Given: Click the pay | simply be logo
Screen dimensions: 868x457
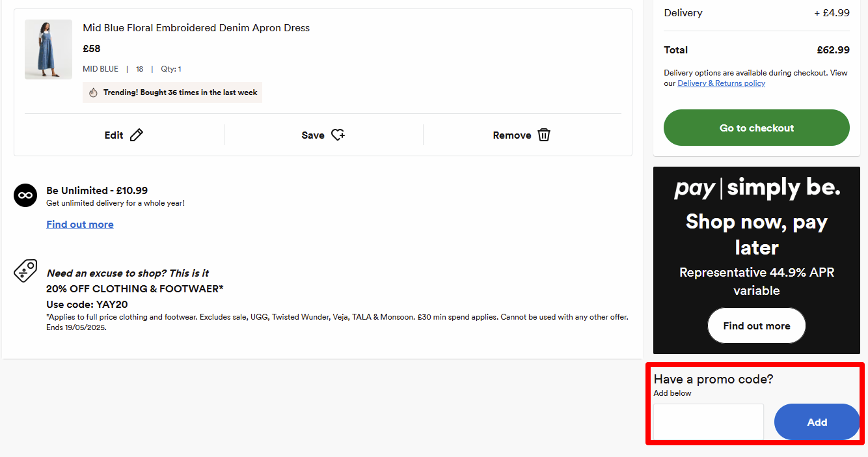Looking at the screenshot, I should [756, 188].
